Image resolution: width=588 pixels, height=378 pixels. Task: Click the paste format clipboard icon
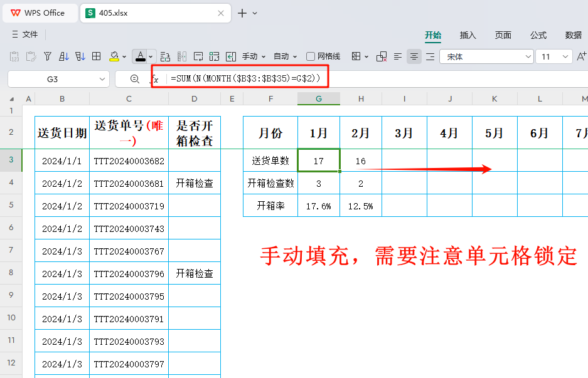[31, 56]
